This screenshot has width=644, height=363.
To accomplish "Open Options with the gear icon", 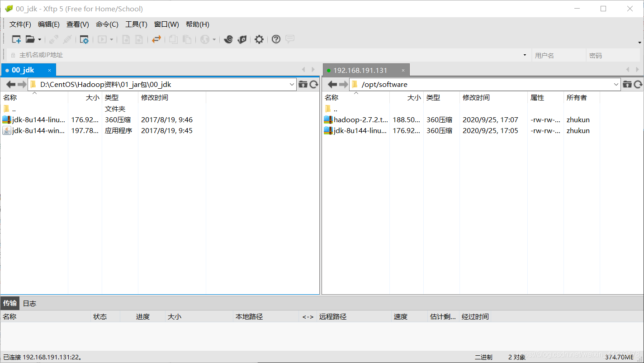I will click(x=259, y=39).
